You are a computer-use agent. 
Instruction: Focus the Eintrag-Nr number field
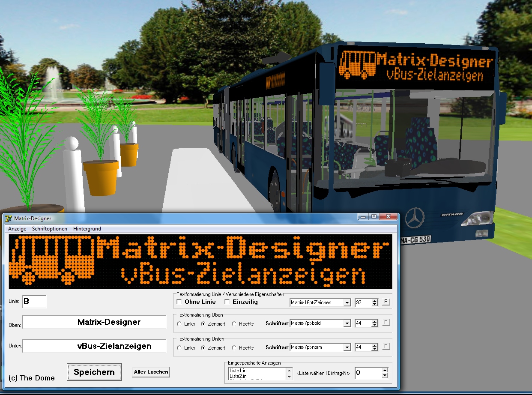[368, 373]
